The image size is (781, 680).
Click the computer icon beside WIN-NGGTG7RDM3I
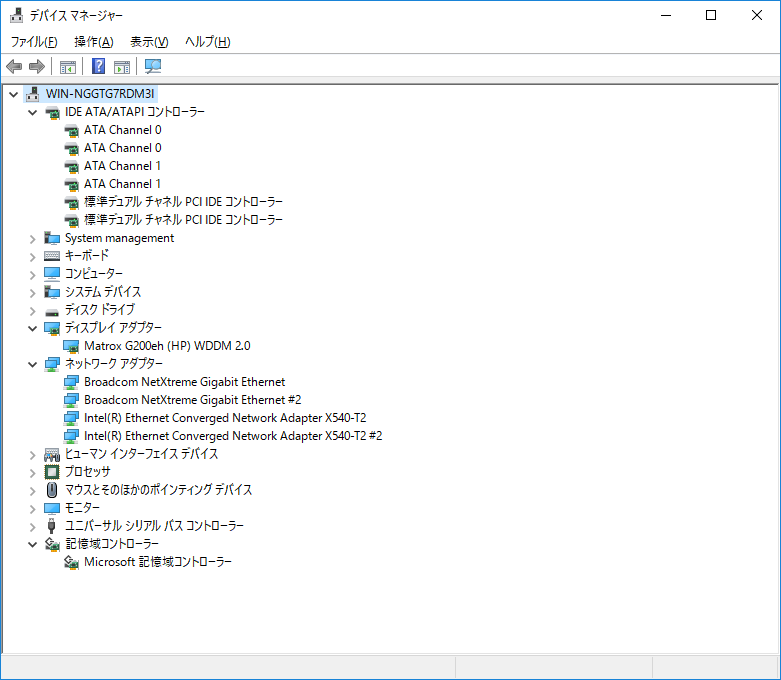pos(33,94)
